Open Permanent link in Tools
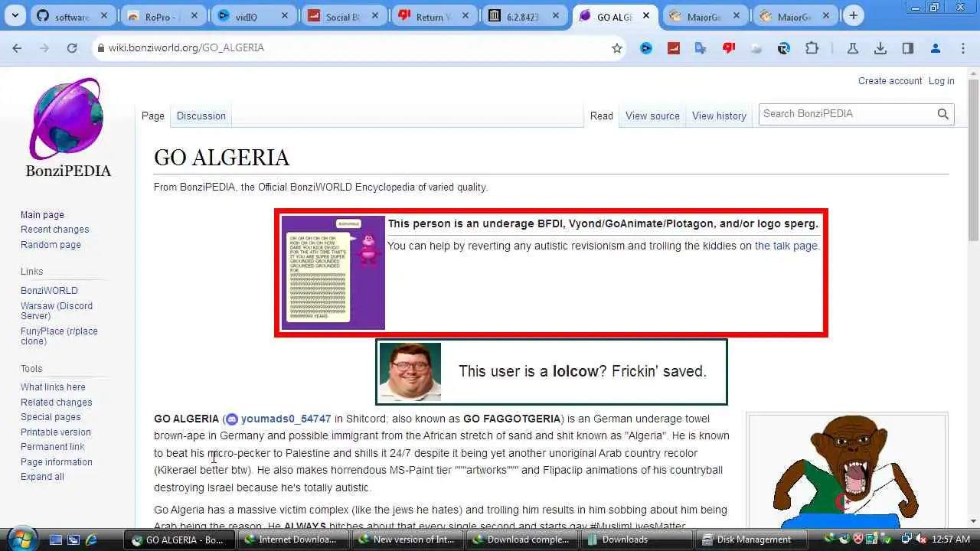Viewport: 980px width, 551px height. coord(52,447)
